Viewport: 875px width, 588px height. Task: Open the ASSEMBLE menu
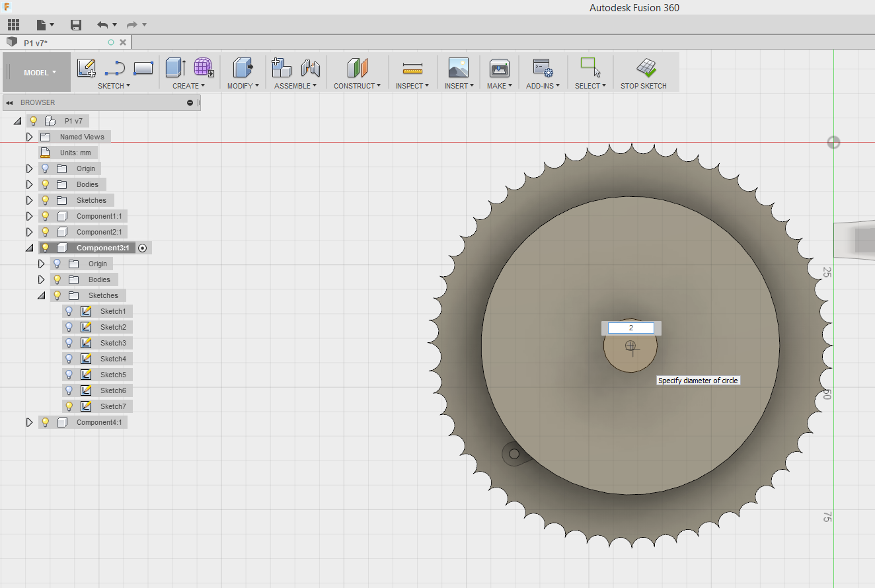click(295, 86)
